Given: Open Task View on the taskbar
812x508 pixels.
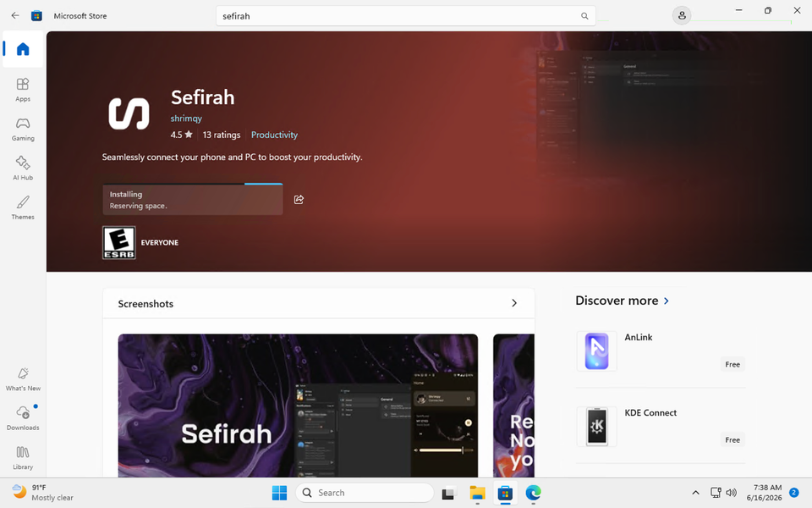Looking at the screenshot, I should [x=448, y=493].
